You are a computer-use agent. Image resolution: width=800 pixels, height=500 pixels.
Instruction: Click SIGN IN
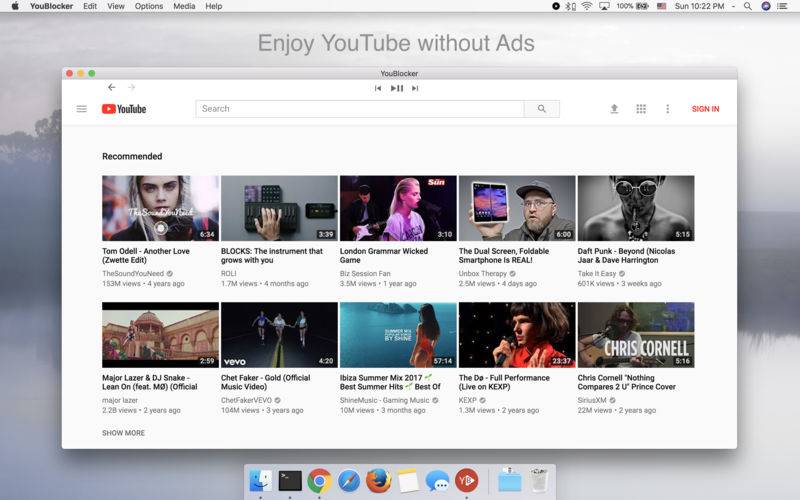pyautogui.click(x=705, y=109)
